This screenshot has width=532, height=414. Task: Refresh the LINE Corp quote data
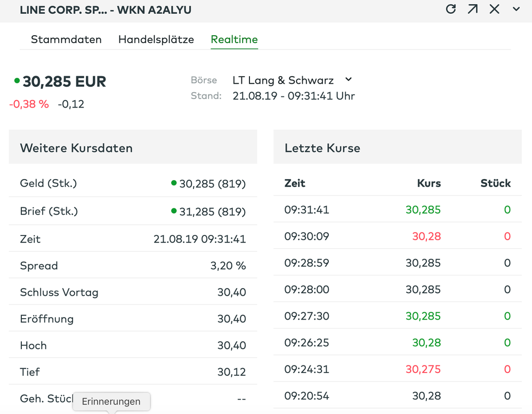pos(451,9)
